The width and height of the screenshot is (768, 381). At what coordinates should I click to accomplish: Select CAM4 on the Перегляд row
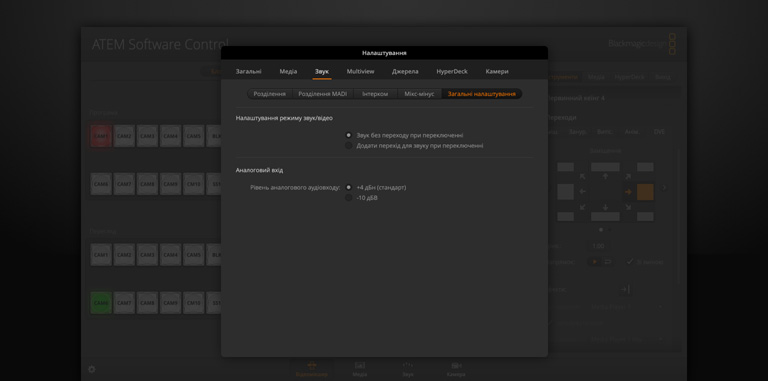[170, 255]
